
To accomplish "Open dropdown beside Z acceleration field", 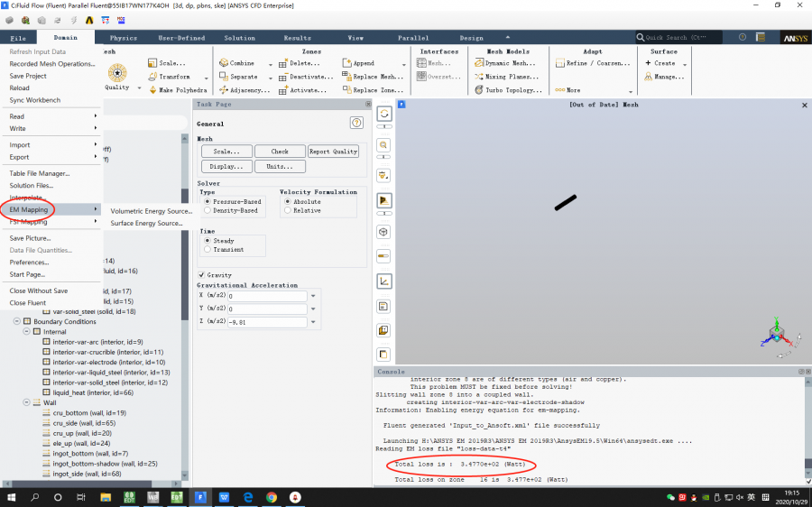I will click(313, 322).
